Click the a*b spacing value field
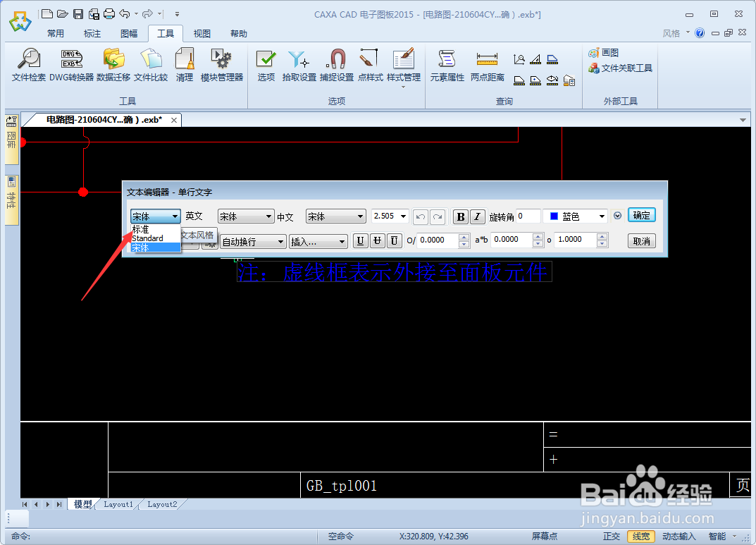 coord(511,240)
